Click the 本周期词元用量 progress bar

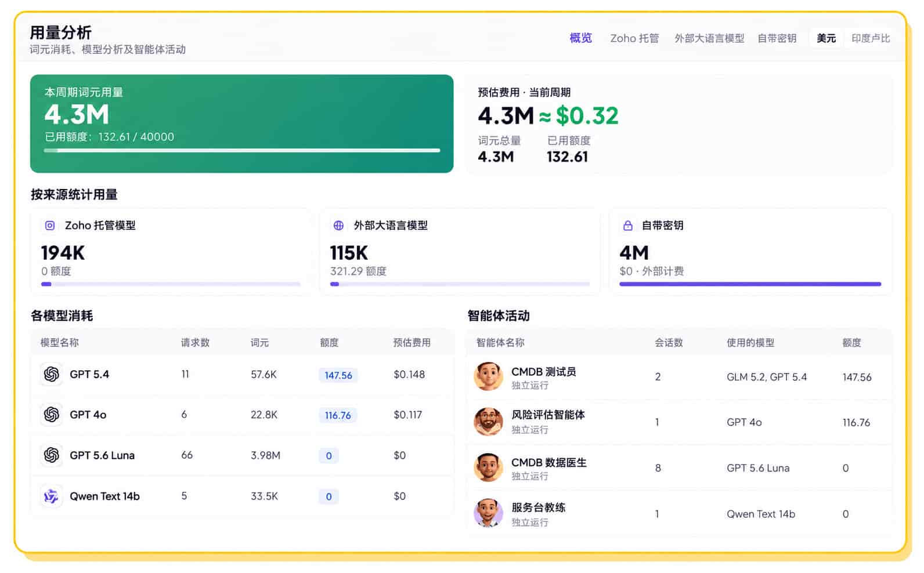point(242,151)
